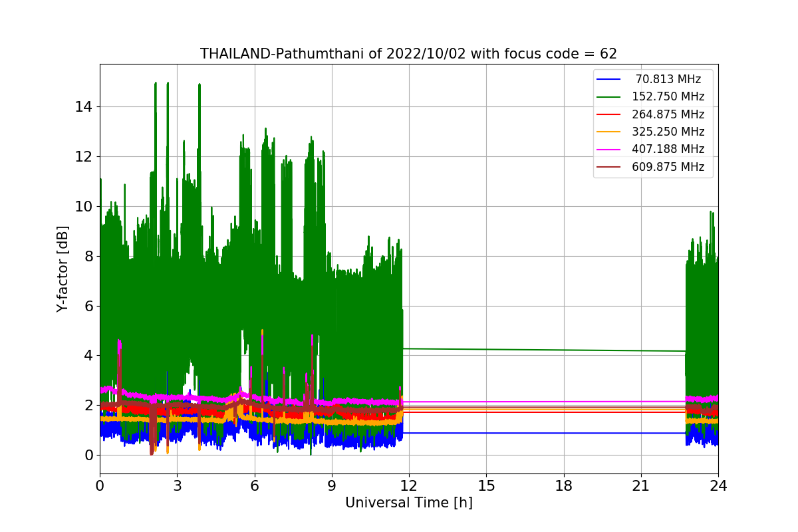Screen dimensions: 798x532
Task: Click x-axis tick label 15
Action: (486, 485)
